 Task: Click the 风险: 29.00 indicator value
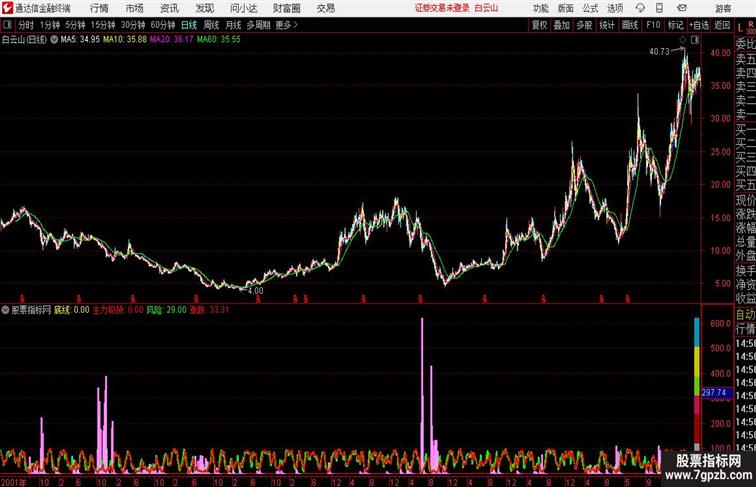166,310
